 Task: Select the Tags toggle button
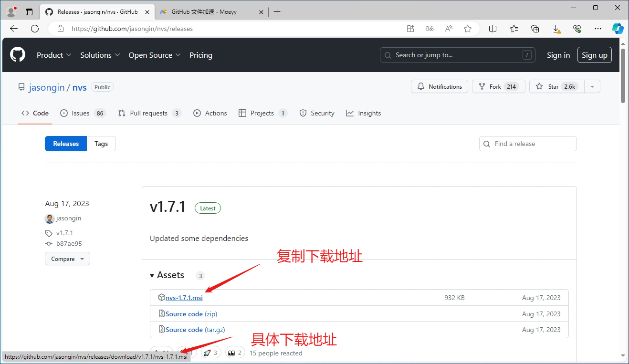coord(101,144)
